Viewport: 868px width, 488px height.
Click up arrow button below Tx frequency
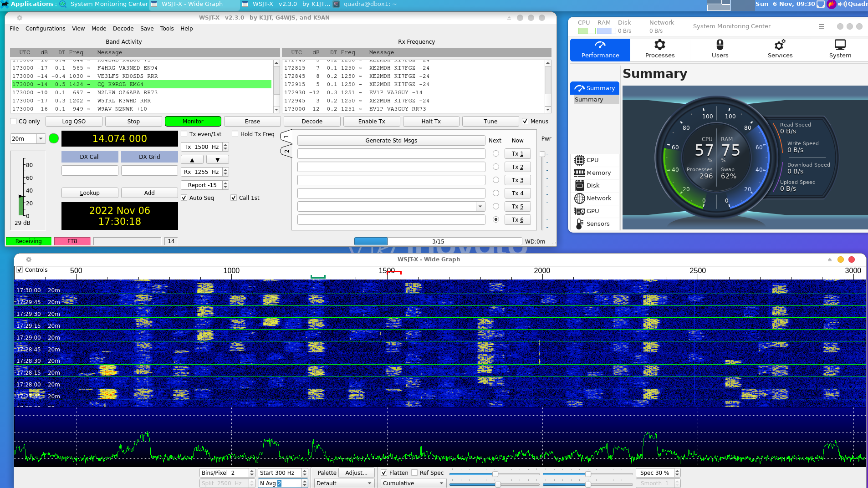pos(192,160)
